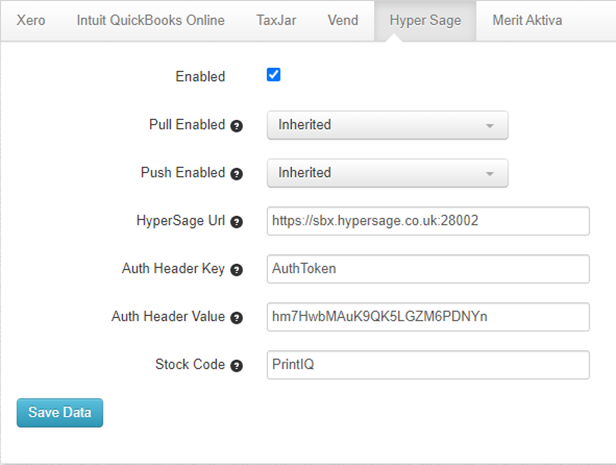Open the Pull Enabled dropdown

387,125
